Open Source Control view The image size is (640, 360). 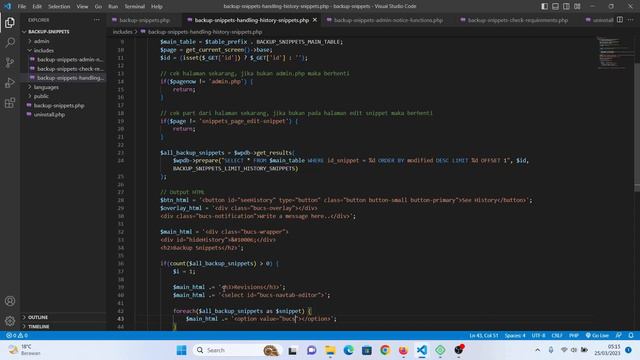10,62
